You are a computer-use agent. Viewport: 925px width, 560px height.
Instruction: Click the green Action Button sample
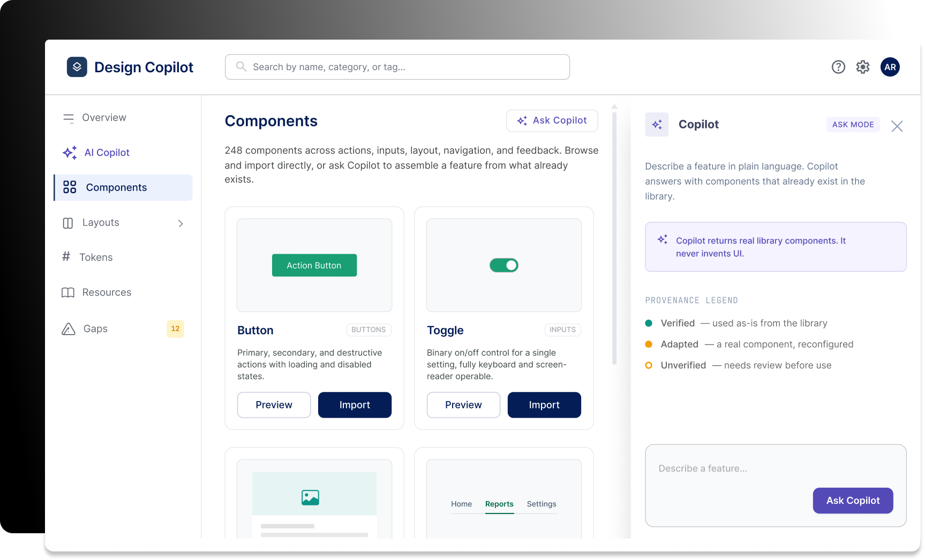coord(314,265)
